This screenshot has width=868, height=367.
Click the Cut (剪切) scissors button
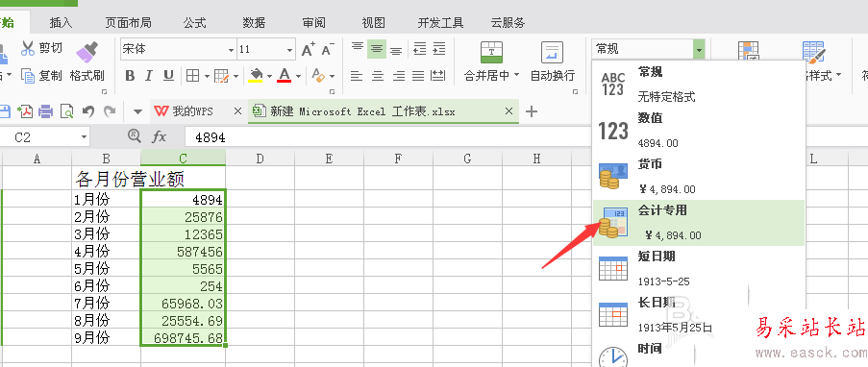(x=41, y=49)
